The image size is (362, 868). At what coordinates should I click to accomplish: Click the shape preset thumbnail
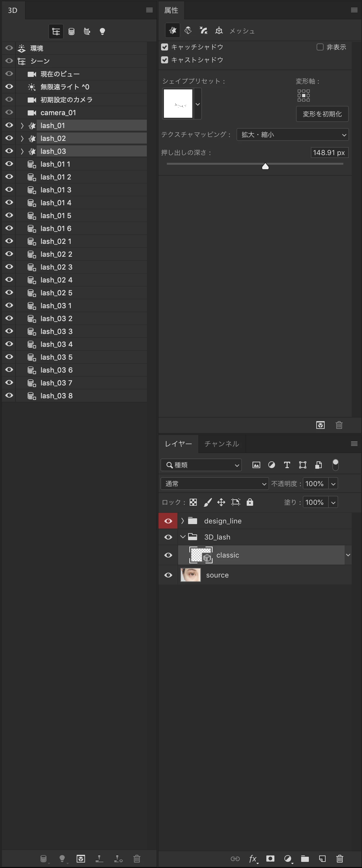tap(178, 104)
